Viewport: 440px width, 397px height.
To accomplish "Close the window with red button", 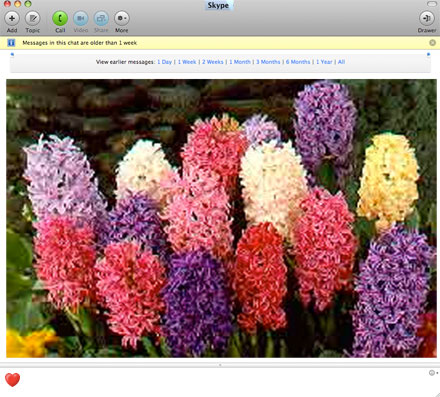I will coord(7,4).
